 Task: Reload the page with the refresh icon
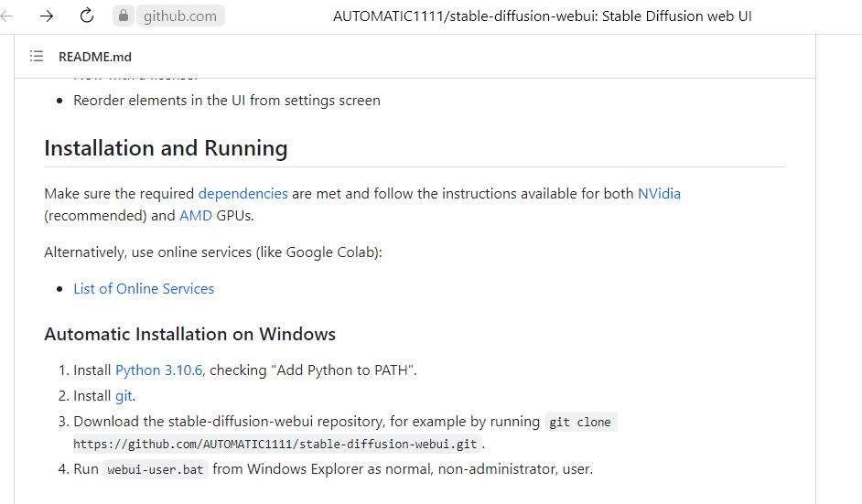pos(87,16)
